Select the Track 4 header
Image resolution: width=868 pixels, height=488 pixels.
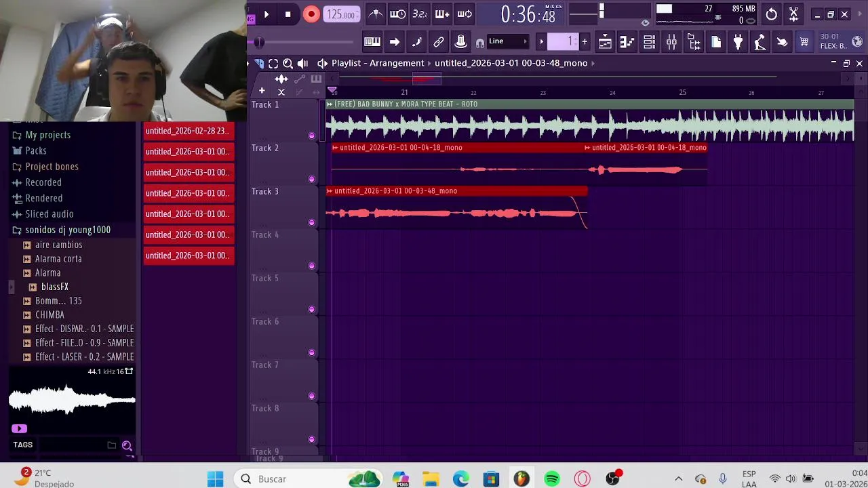pos(285,250)
